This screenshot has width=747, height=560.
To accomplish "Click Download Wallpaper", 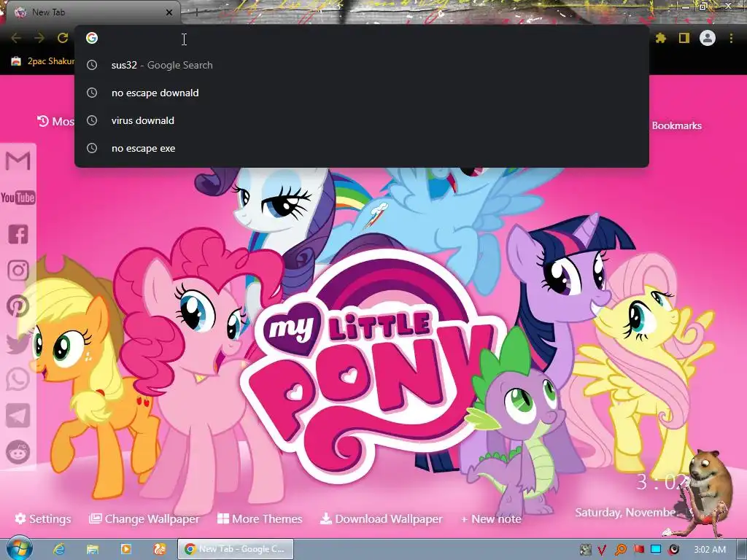I will click(381, 518).
